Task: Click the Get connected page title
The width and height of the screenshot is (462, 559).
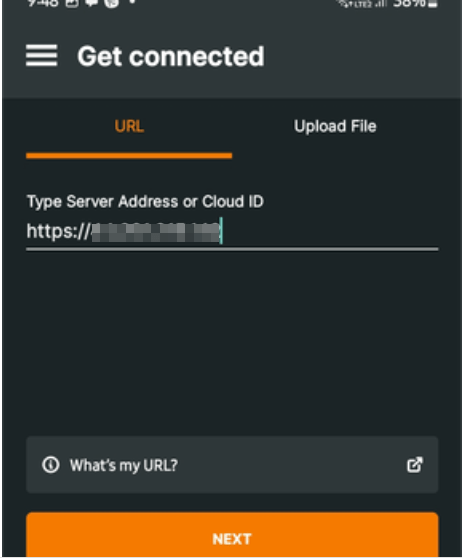Action: (x=171, y=56)
